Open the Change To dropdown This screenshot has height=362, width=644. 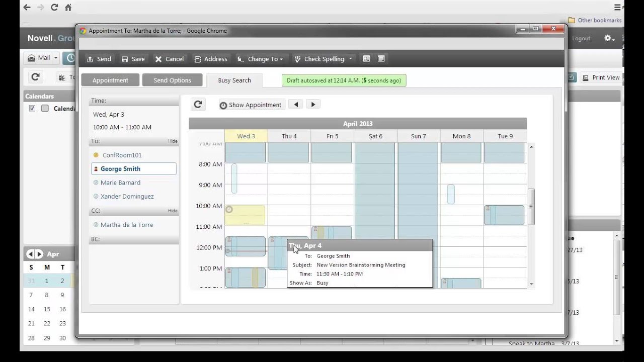click(260, 59)
